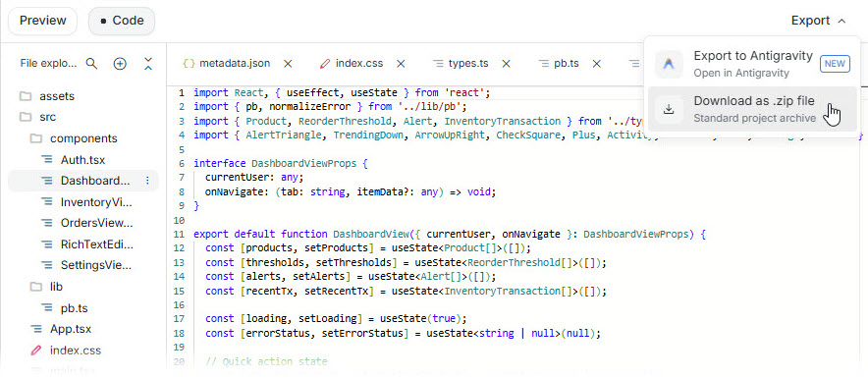Viewport: 868px width, 378px height.
Task: Collapse all folders in file explorer
Action: (148, 64)
